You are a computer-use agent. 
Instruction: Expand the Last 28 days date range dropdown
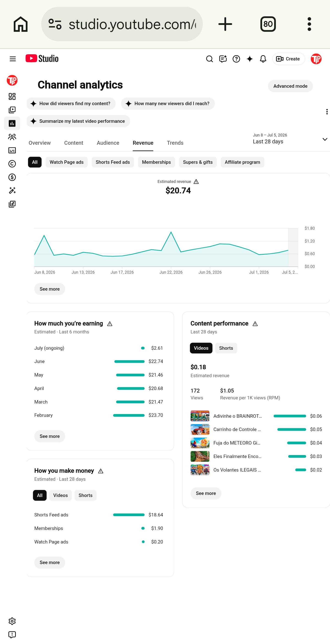[x=290, y=139]
